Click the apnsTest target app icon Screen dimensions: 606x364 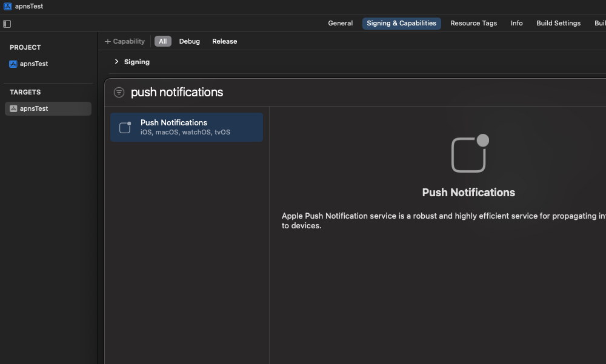pyautogui.click(x=13, y=108)
